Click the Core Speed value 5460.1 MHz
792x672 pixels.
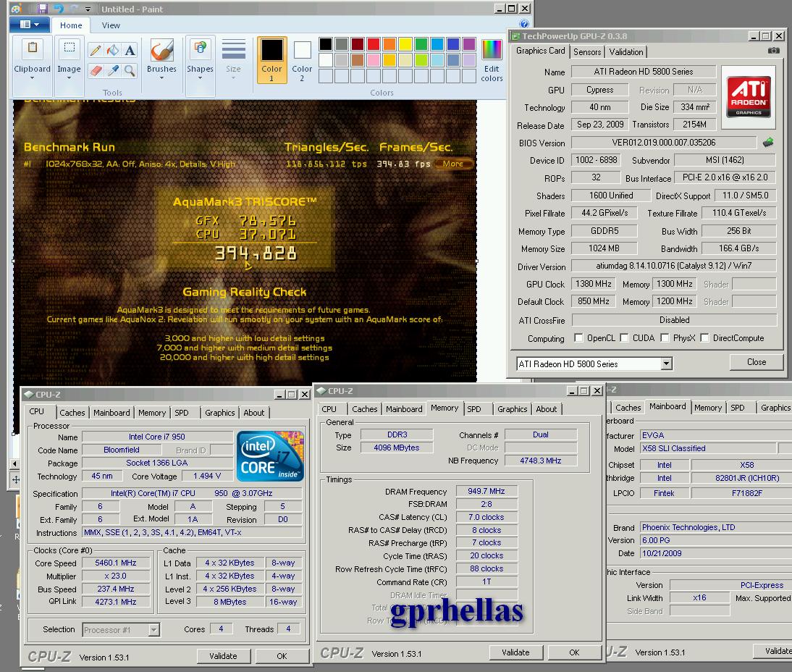116,563
